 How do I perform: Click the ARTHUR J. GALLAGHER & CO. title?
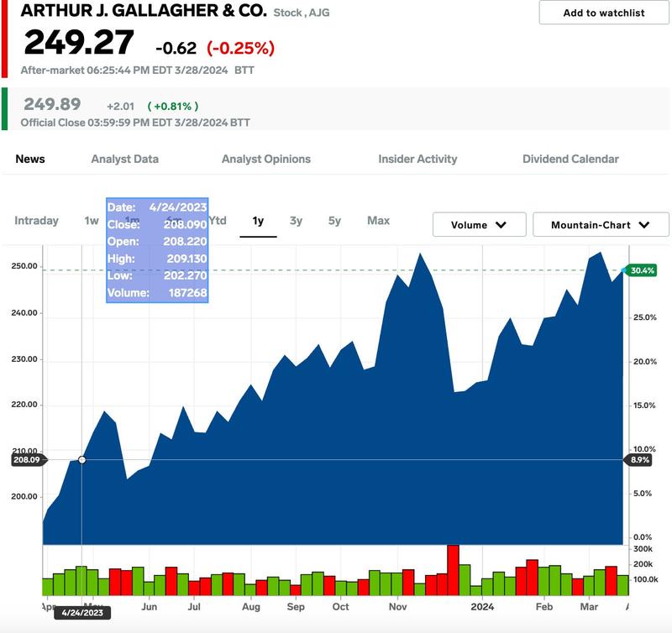click(x=144, y=11)
